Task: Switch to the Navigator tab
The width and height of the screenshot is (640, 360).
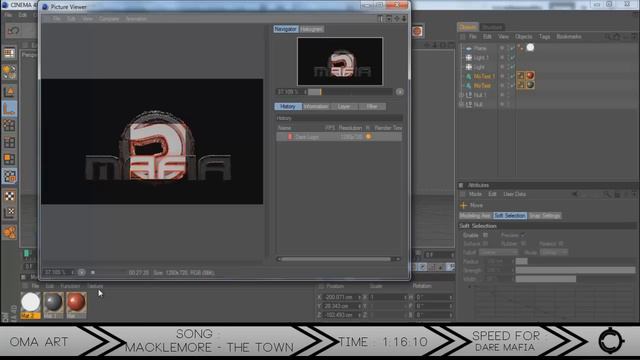Action: point(286,29)
